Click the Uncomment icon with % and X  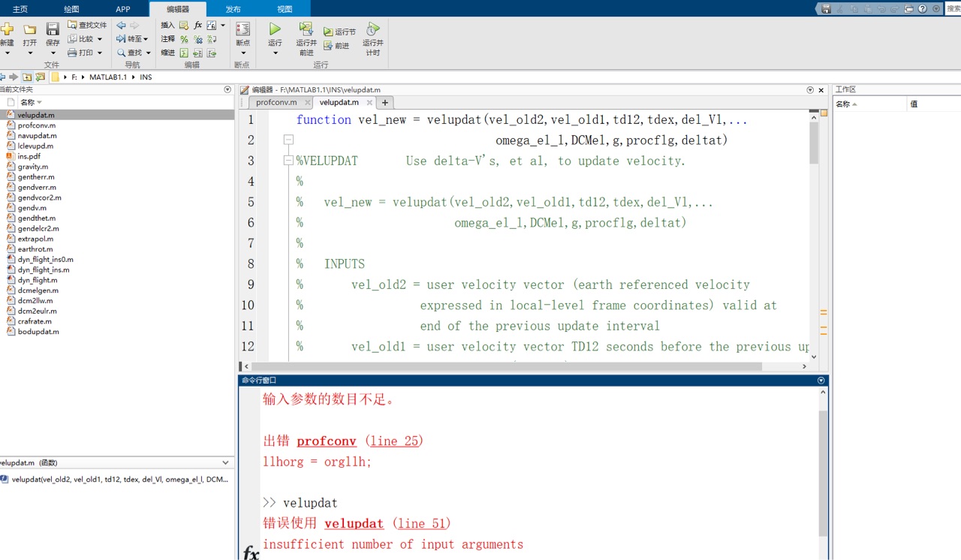pos(198,39)
